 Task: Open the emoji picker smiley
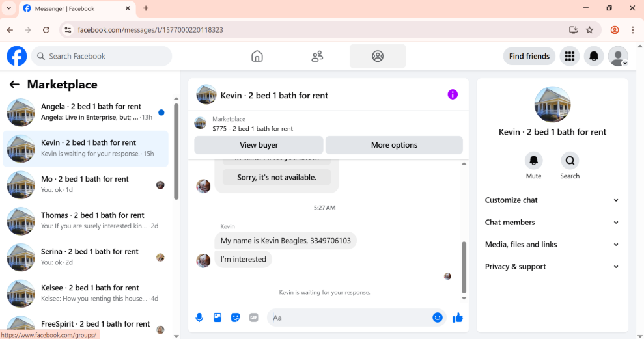438,318
